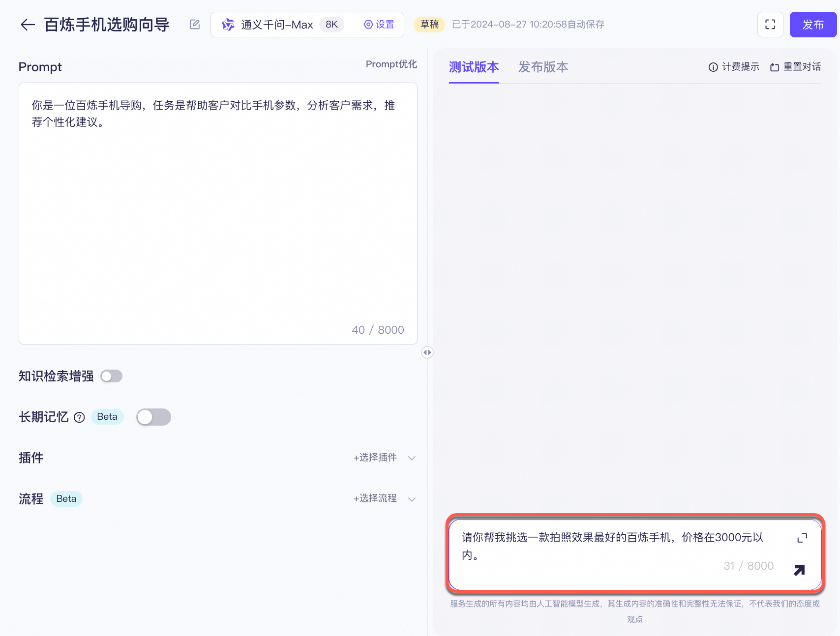Expand the 流程 chevron arrow

pos(412,499)
